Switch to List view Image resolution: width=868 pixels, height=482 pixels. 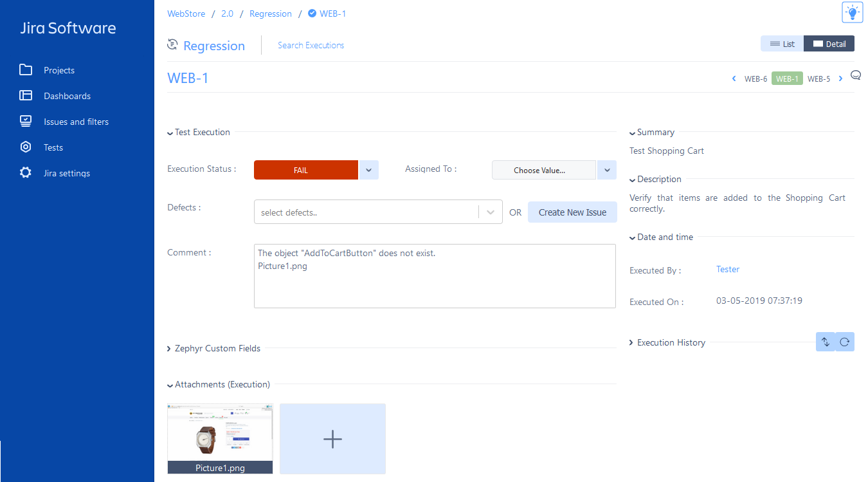pos(782,43)
